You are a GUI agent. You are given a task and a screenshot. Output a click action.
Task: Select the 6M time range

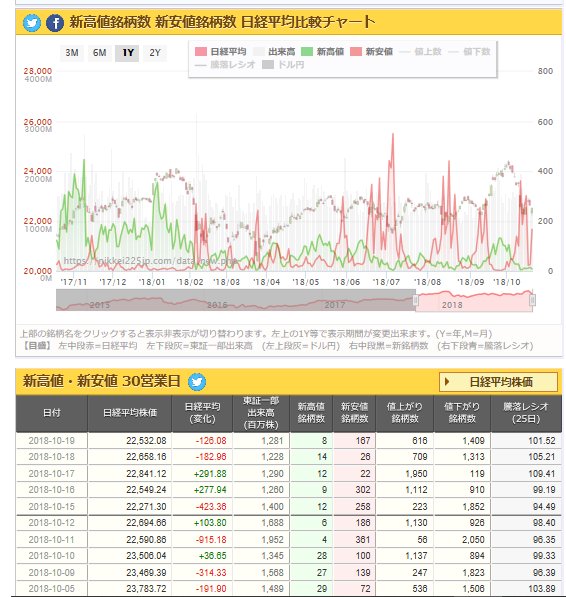(x=99, y=53)
